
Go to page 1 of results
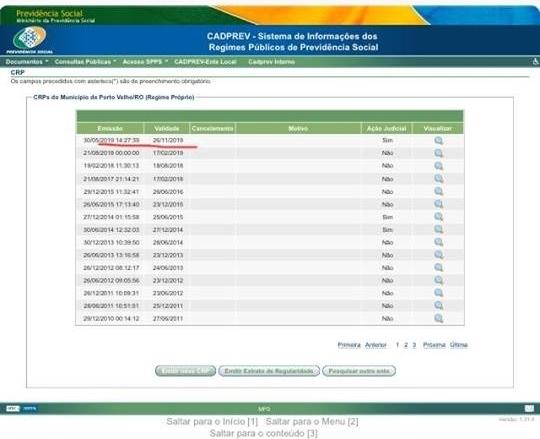click(397, 345)
